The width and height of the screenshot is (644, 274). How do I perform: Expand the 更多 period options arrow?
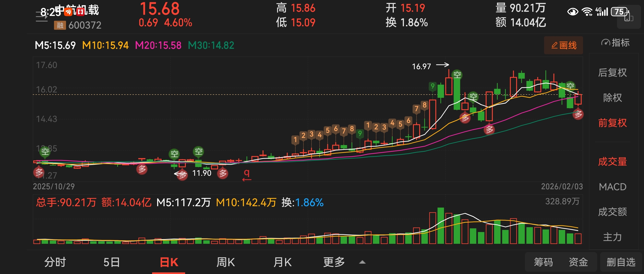(x=362, y=262)
